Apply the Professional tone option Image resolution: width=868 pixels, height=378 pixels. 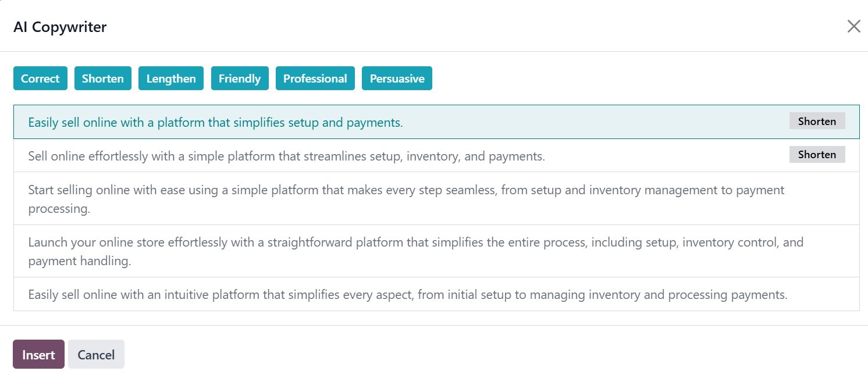tap(315, 79)
